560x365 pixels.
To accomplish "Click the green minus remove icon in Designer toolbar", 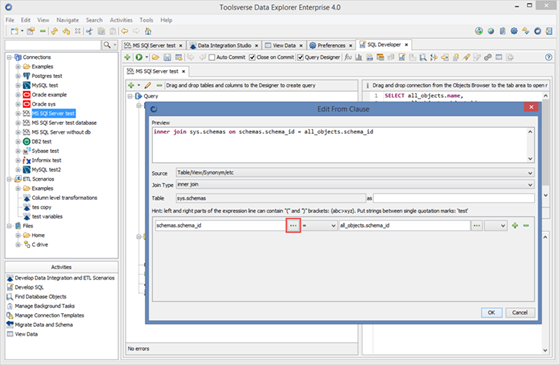I will point(159,85).
